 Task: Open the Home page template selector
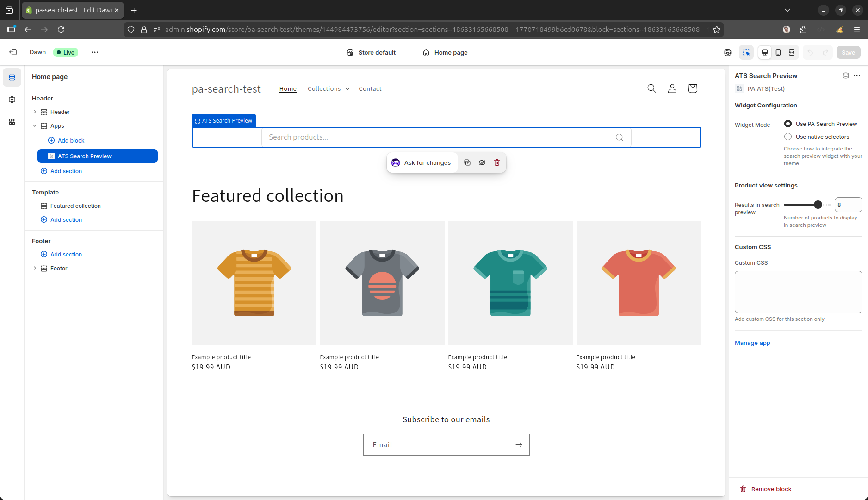[x=445, y=52]
